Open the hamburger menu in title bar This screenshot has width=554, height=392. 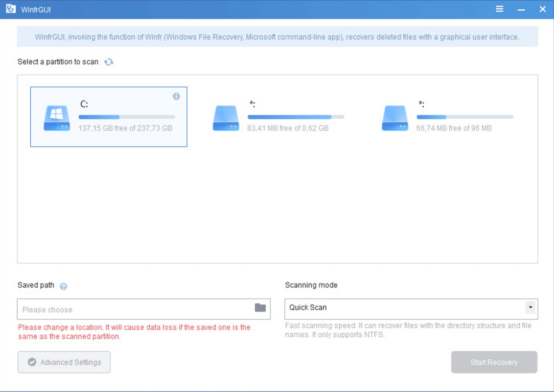tap(499, 9)
